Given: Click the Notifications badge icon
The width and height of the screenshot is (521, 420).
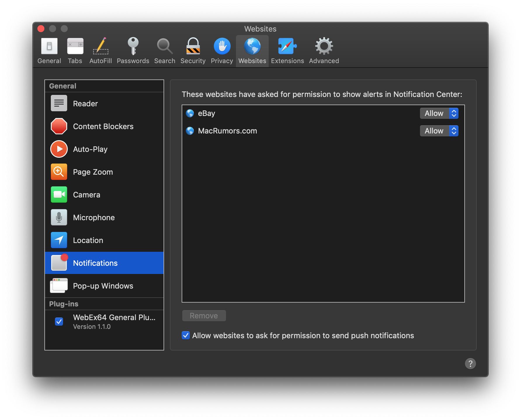Looking at the screenshot, I should [x=59, y=262].
